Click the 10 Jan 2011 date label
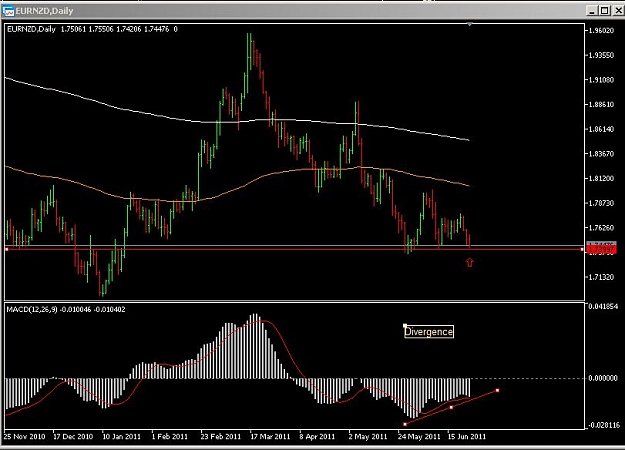This screenshot has height=450, width=625. click(122, 437)
